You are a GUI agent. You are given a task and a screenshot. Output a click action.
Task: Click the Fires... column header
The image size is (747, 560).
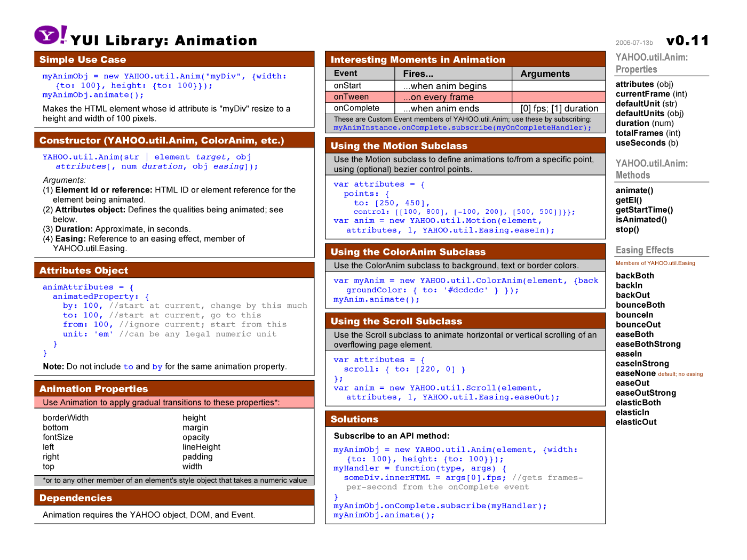(418, 74)
